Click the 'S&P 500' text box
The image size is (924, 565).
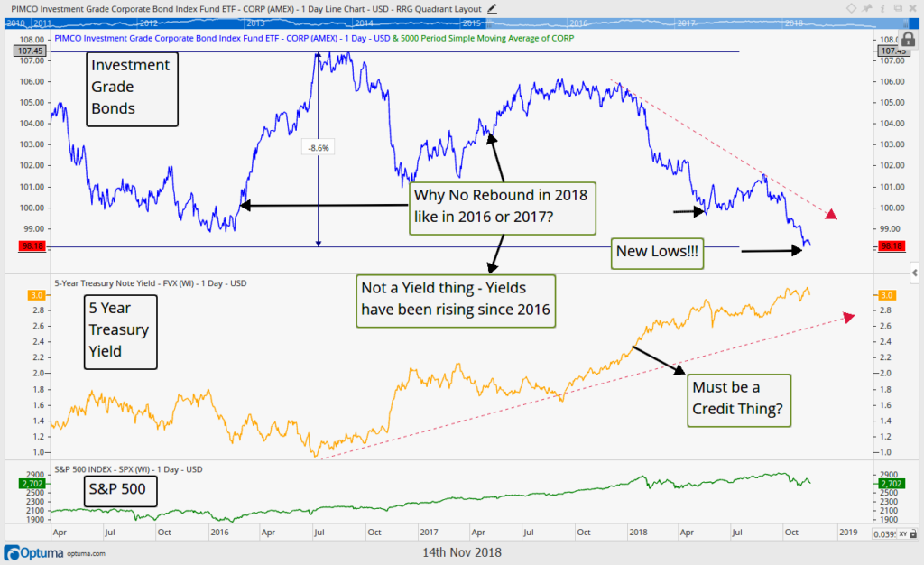[120, 491]
